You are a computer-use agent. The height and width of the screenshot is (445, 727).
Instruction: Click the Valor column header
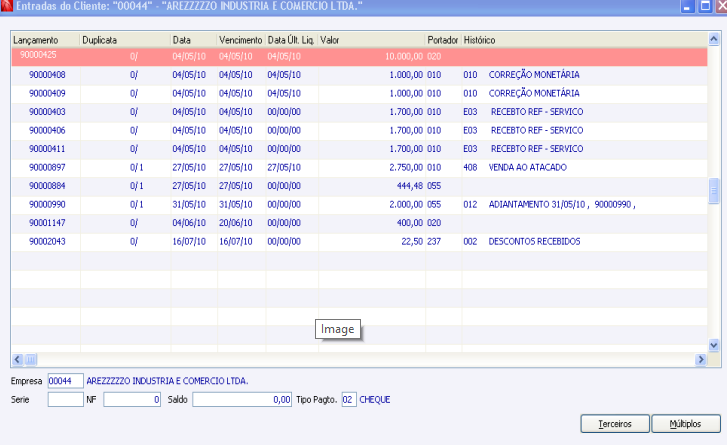[x=372, y=40]
